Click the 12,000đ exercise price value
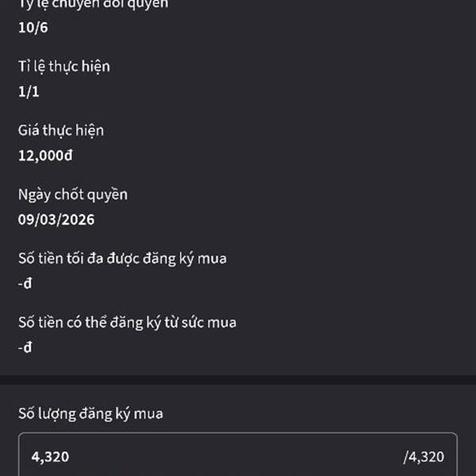 click(x=45, y=155)
